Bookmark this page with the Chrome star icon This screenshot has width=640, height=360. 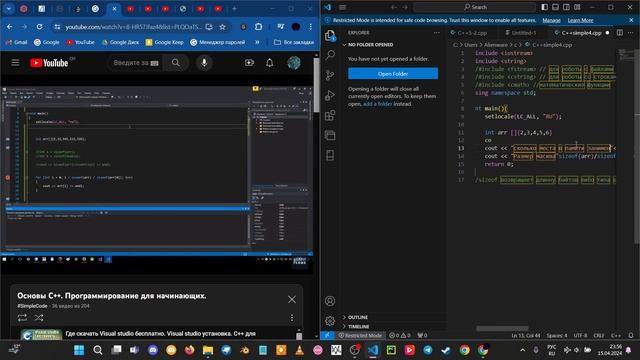click(x=222, y=27)
